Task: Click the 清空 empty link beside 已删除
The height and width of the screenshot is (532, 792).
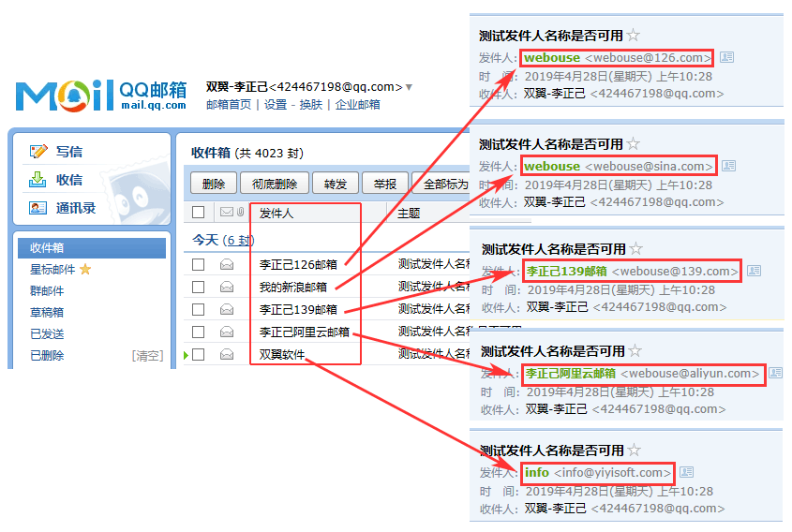Action: pos(147,356)
